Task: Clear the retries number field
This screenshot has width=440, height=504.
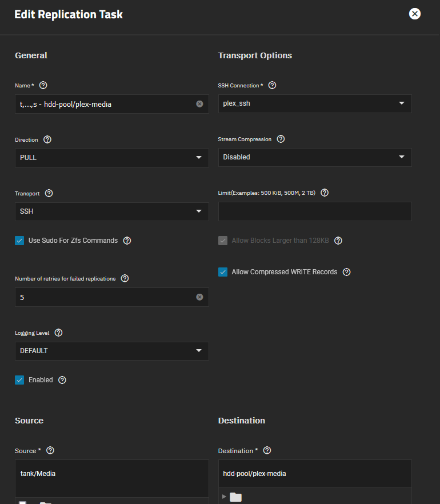Action: [199, 297]
